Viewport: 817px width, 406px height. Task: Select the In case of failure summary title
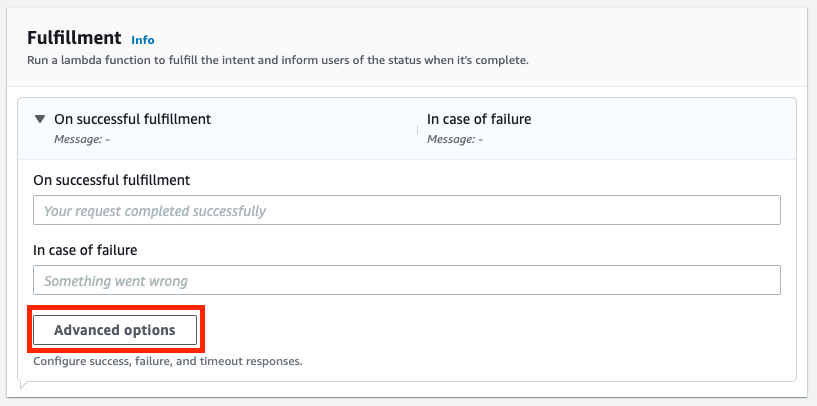(479, 119)
